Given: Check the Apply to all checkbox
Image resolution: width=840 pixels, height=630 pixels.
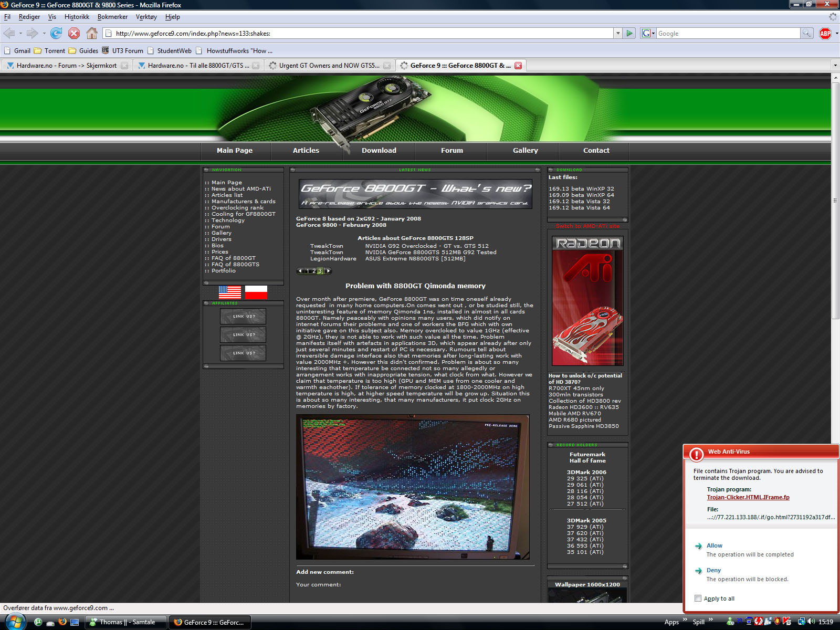Looking at the screenshot, I should (698, 598).
